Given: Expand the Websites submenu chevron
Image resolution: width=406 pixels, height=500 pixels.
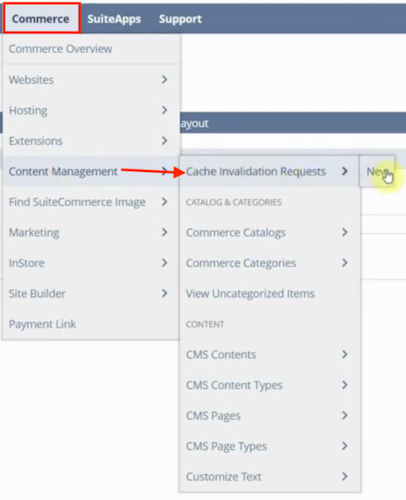Looking at the screenshot, I should (x=164, y=79).
